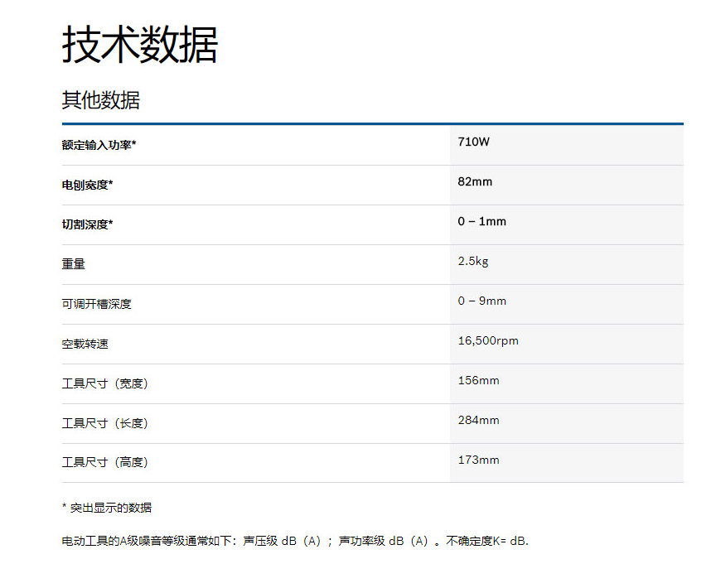This screenshot has width=716, height=588.
Task: Select the 重量 row label
Action: point(74,264)
